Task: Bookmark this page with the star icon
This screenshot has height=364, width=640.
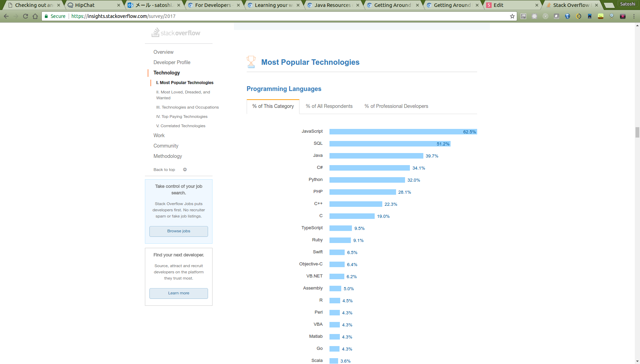Action: pos(512,16)
